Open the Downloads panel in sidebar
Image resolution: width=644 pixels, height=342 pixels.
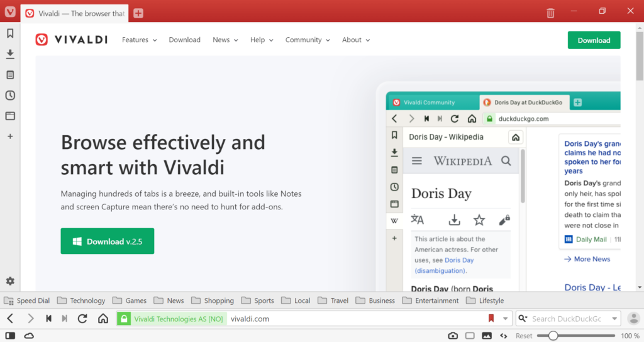coord(10,54)
